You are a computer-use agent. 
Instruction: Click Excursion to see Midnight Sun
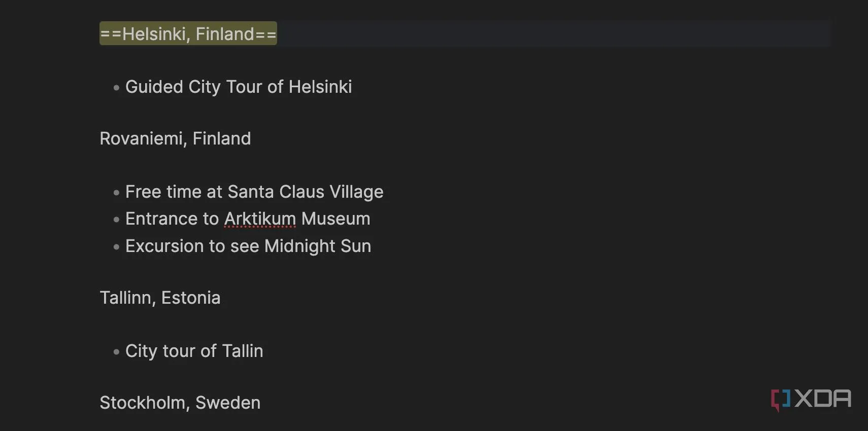[248, 246]
